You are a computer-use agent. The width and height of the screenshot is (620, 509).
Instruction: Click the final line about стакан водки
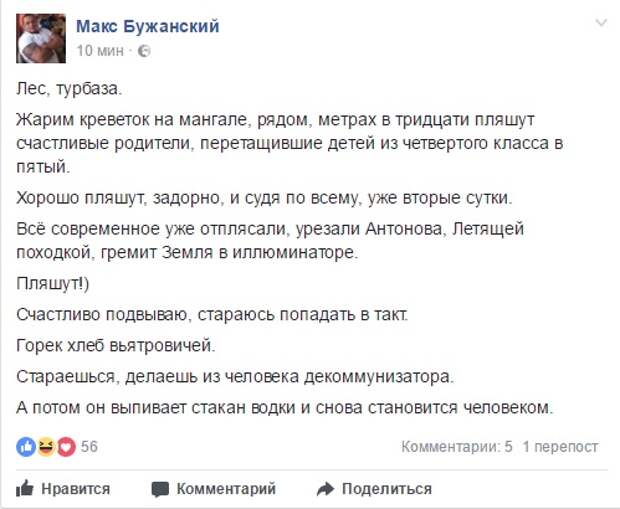[285, 408]
